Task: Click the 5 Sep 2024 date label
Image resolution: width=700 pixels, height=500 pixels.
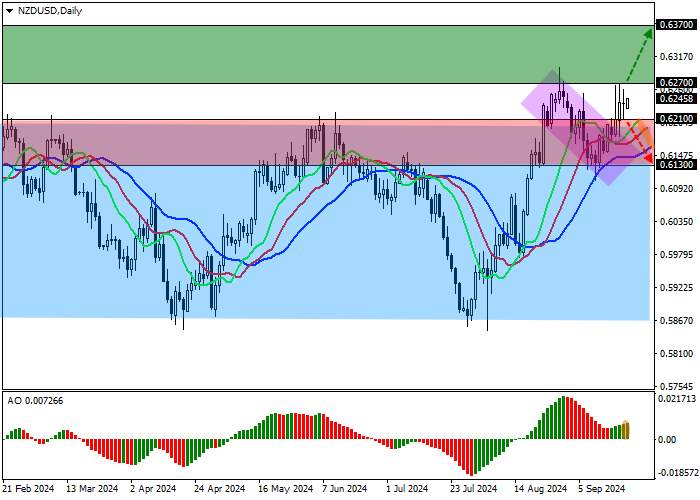Action: (602, 489)
